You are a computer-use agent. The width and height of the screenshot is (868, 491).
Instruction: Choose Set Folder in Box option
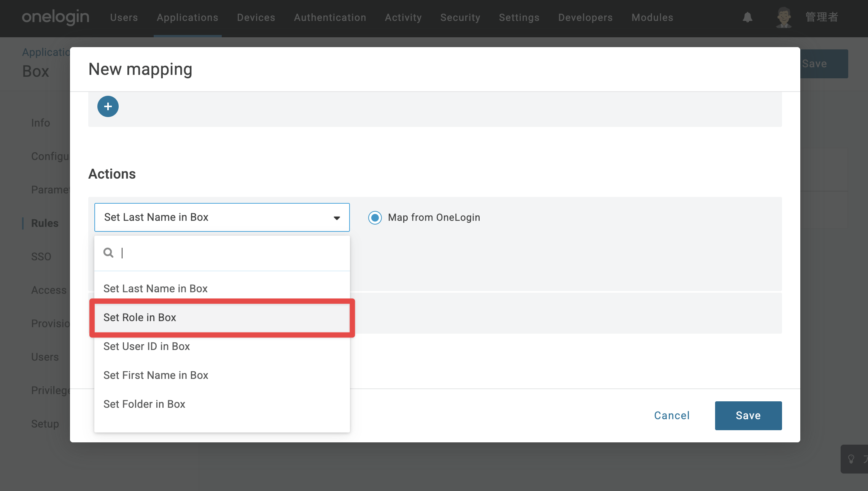222,404
